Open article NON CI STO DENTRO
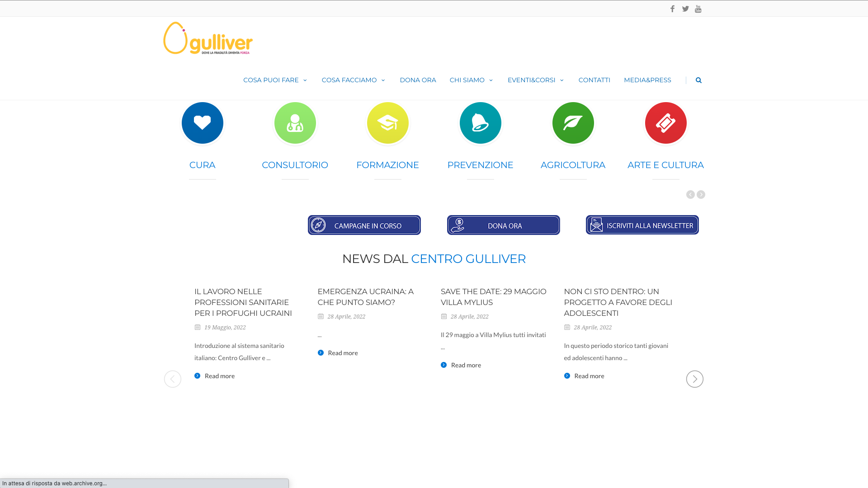The height and width of the screenshot is (488, 868). click(618, 302)
